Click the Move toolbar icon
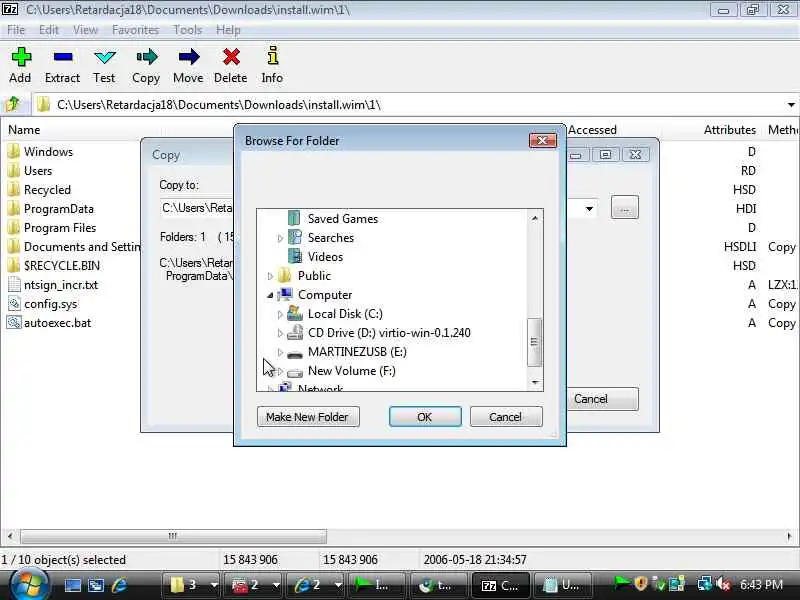Image resolution: width=800 pixels, height=600 pixels. 189,57
